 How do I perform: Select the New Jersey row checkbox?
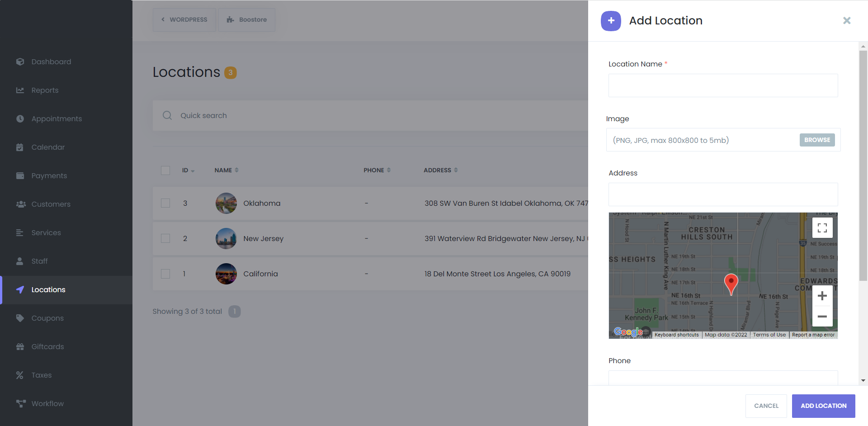(x=165, y=239)
